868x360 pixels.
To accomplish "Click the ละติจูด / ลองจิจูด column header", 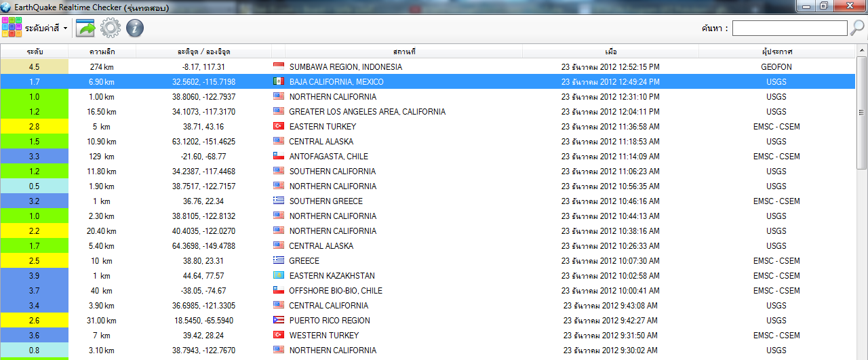I will coord(203,52).
